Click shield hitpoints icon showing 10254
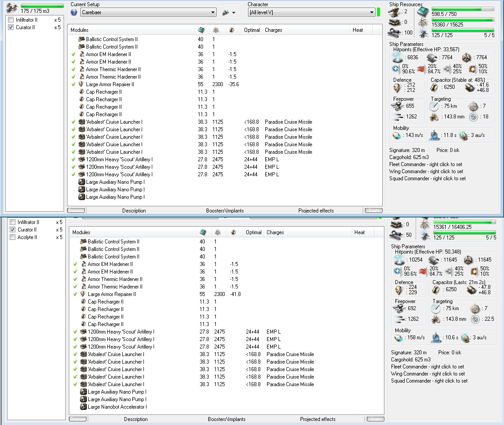Viewport: 504px width, 425px height. point(399,260)
